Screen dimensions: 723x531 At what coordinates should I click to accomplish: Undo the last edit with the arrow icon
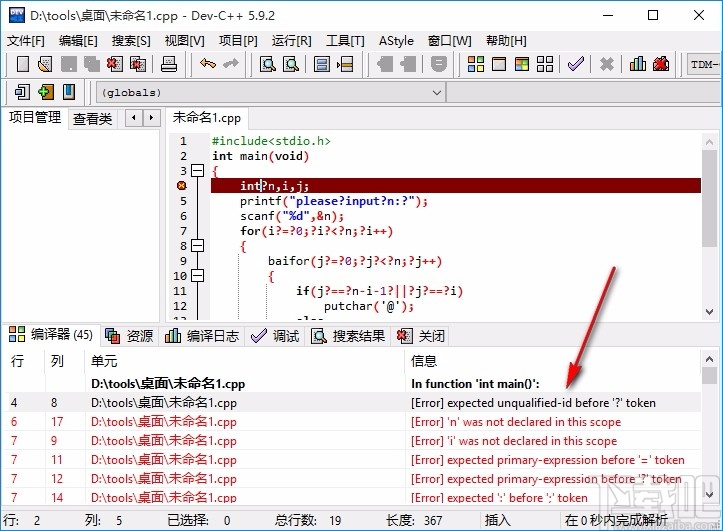207,64
